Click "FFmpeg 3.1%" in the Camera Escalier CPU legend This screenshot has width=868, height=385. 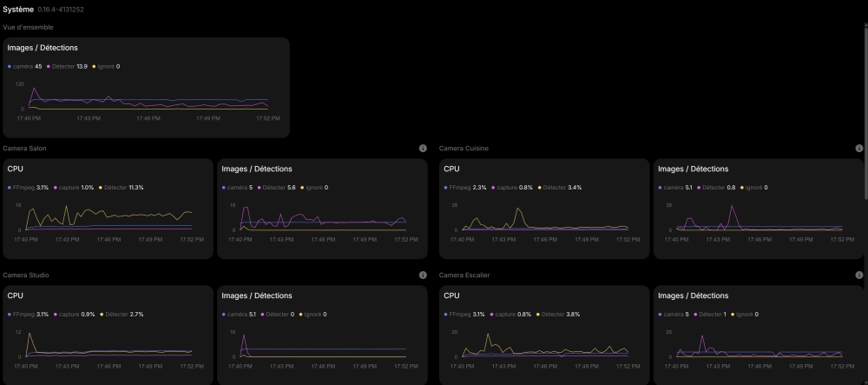464,315
